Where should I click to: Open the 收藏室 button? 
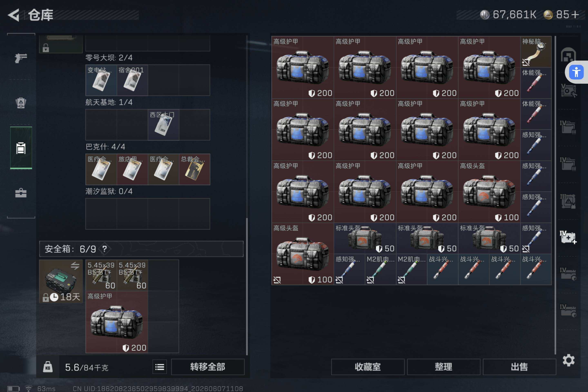pos(368,367)
